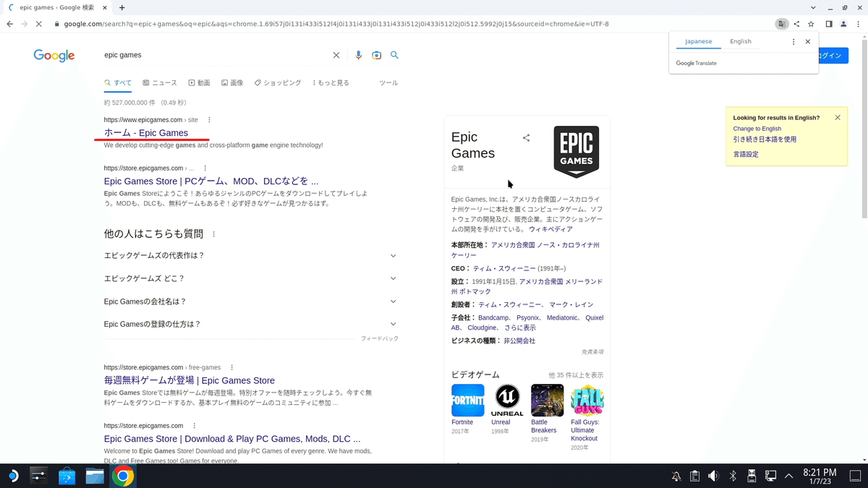Click the Battle Breakers thumbnail
The width and height of the screenshot is (868, 488).
click(548, 401)
